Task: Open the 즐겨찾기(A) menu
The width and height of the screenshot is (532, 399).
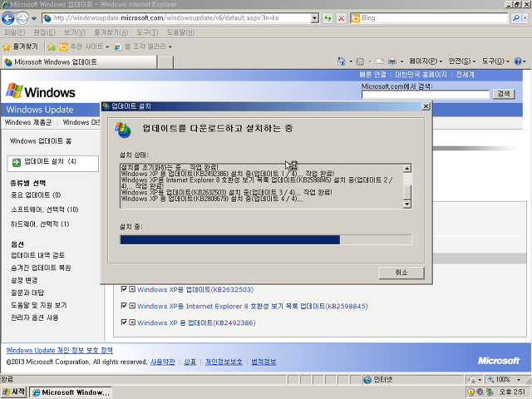Action: [111, 32]
